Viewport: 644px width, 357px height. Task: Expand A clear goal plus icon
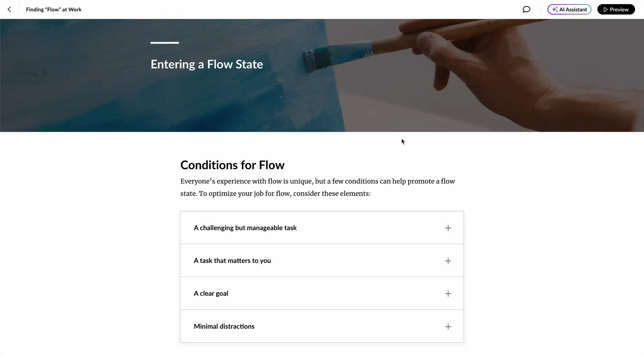tap(448, 294)
